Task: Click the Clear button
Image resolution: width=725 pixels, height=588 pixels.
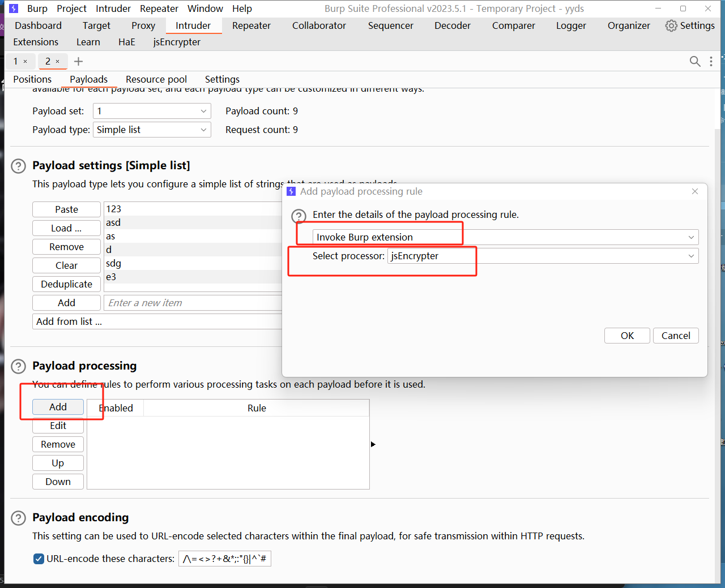Action: [x=66, y=265]
